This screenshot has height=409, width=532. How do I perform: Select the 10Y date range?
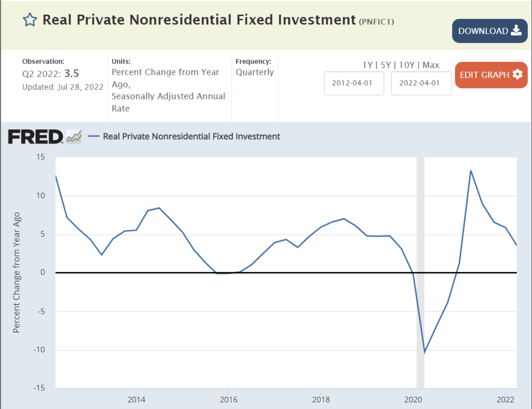click(407, 65)
